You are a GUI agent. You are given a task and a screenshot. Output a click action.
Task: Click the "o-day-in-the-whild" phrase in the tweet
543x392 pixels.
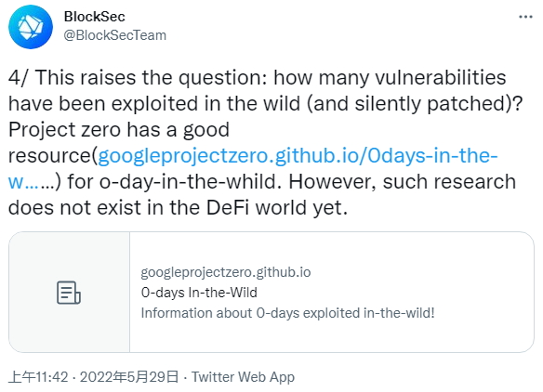click(x=190, y=182)
